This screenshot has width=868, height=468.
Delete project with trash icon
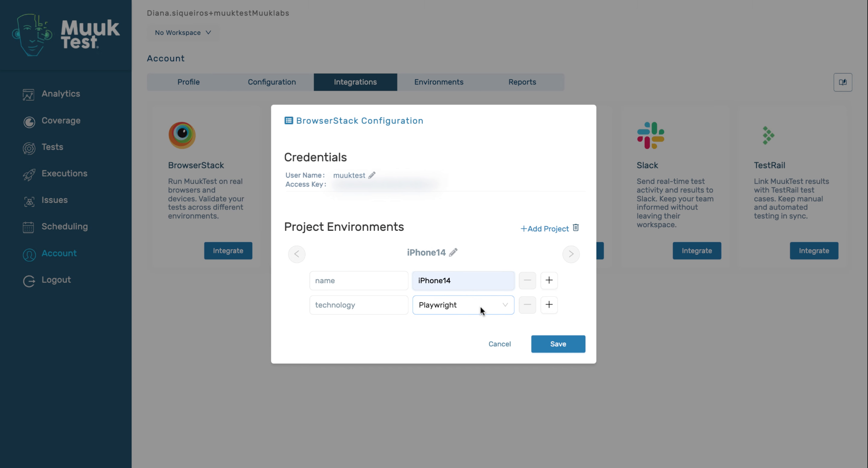click(576, 228)
